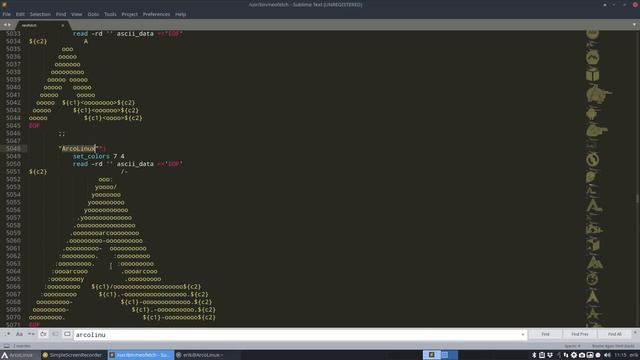The width and height of the screenshot is (640, 360).
Task: Open the Help menu
Action: click(x=180, y=14)
